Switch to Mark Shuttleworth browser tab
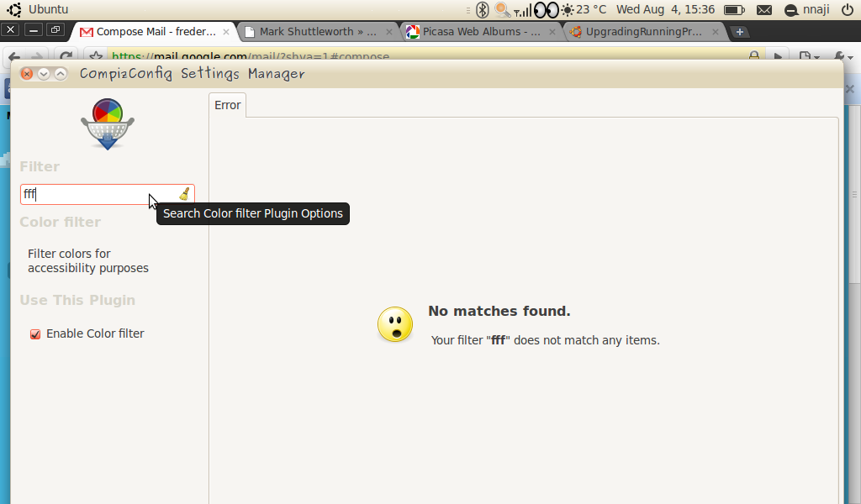Screen dimensions: 861x504 [317, 32]
